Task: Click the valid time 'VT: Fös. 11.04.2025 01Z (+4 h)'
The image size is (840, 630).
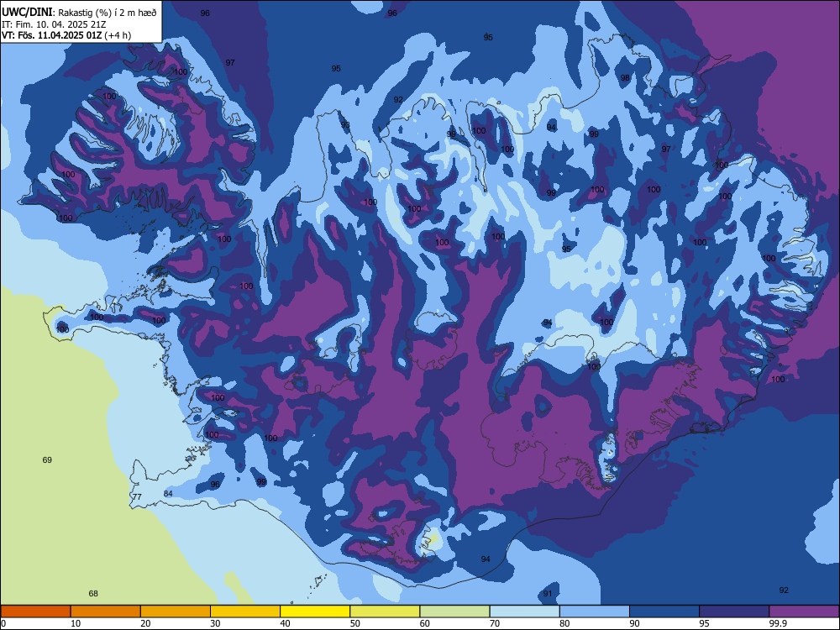Action: tap(66, 35)
